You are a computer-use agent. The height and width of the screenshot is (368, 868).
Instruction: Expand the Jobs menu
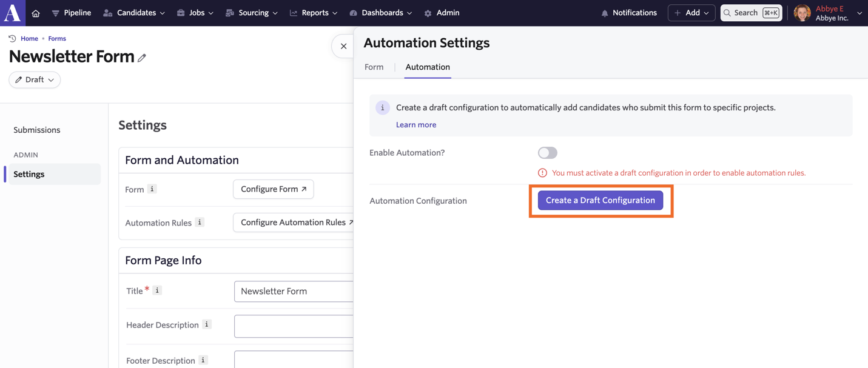(195, 13)
